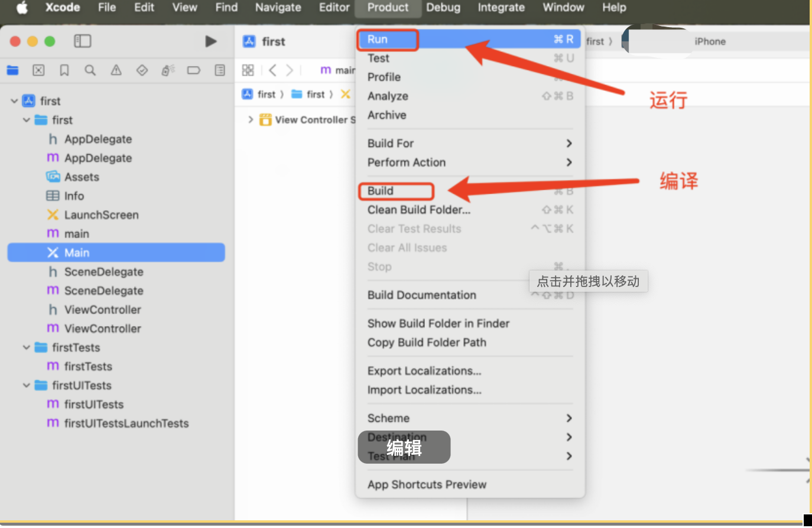Viewport: 812px width, 528px height.
Task: Open the Project navigator folder icon
Action: click(12, 70)
